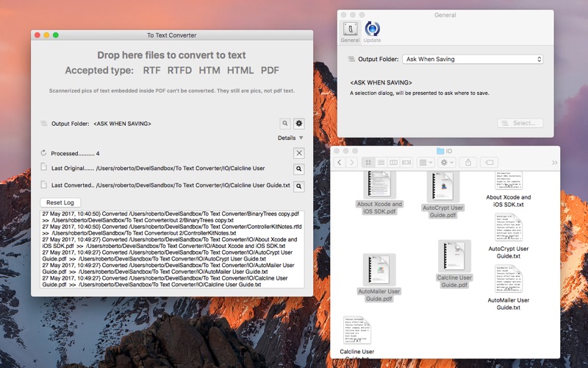This screenshot has height=368, width=588.
Task: Reveal Last Converted file with magnifier
Action: point(298,187)
